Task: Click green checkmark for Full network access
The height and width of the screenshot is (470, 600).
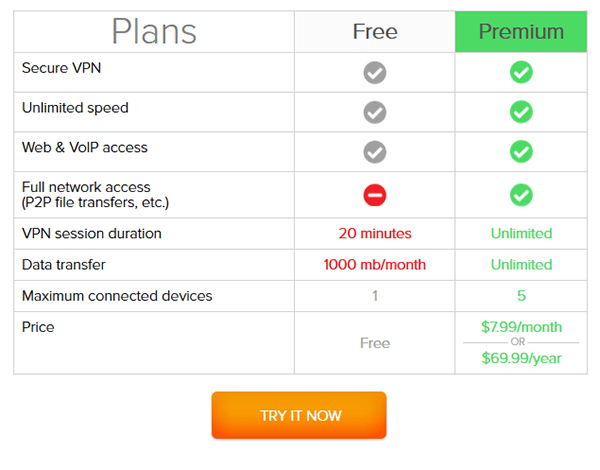Action: [521, 195]
